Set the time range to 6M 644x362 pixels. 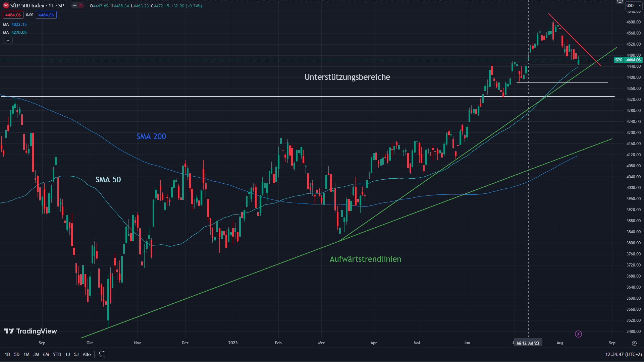46,354
